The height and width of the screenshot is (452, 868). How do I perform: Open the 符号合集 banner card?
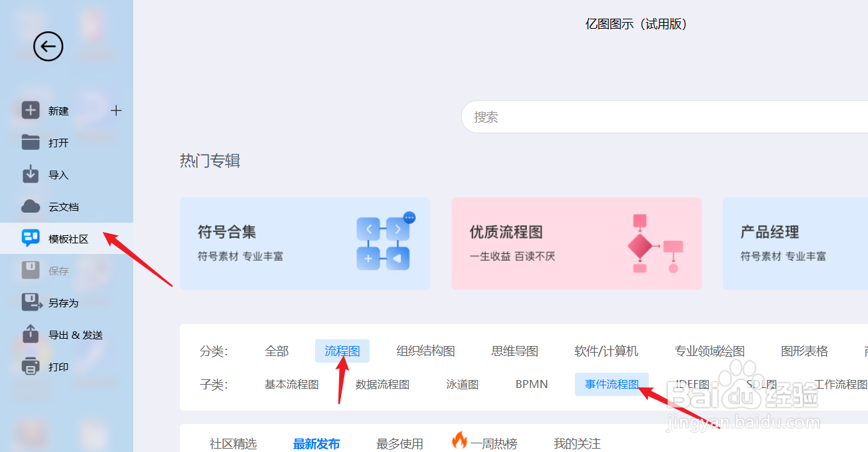[304, 243]
